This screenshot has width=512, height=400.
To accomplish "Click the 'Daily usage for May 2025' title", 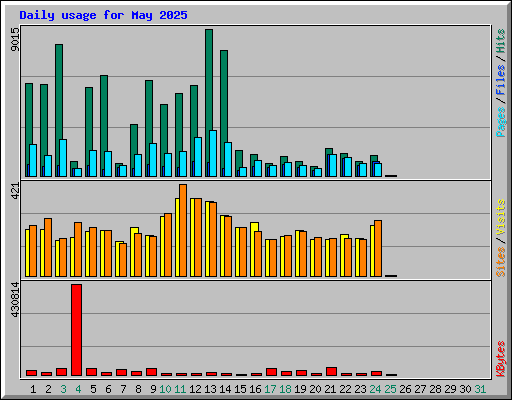I will (103, 15).
